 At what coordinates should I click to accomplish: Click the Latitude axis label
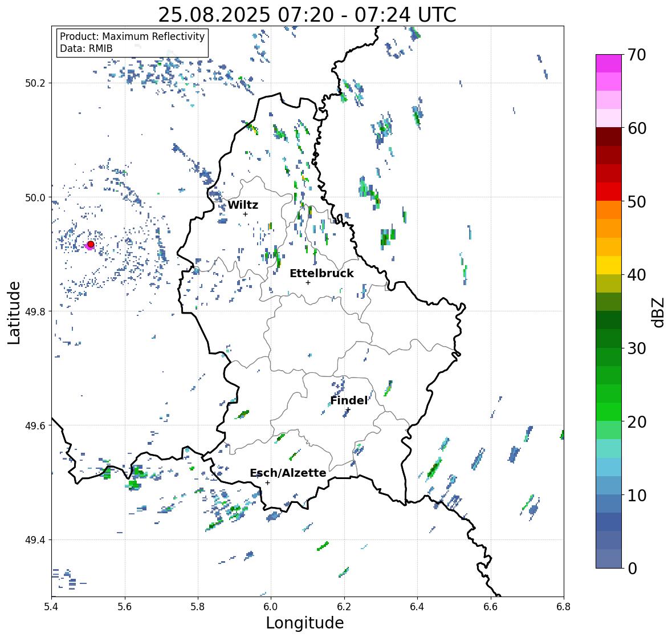[x=14, y=313]
